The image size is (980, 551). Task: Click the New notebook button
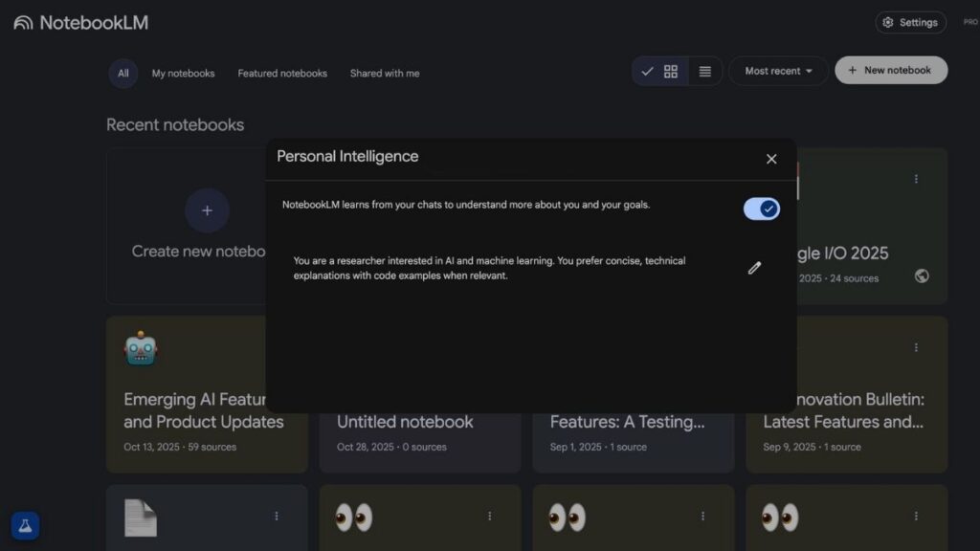click(x=891, y=70)
